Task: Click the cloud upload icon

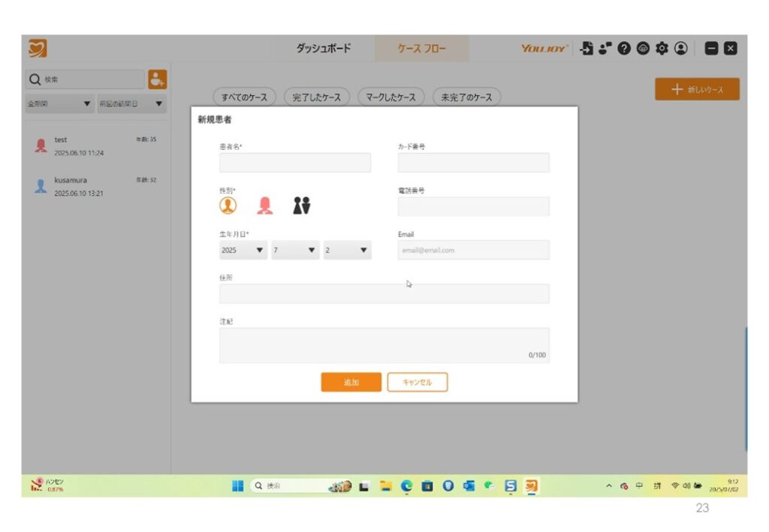Action: tap(643, 49)
